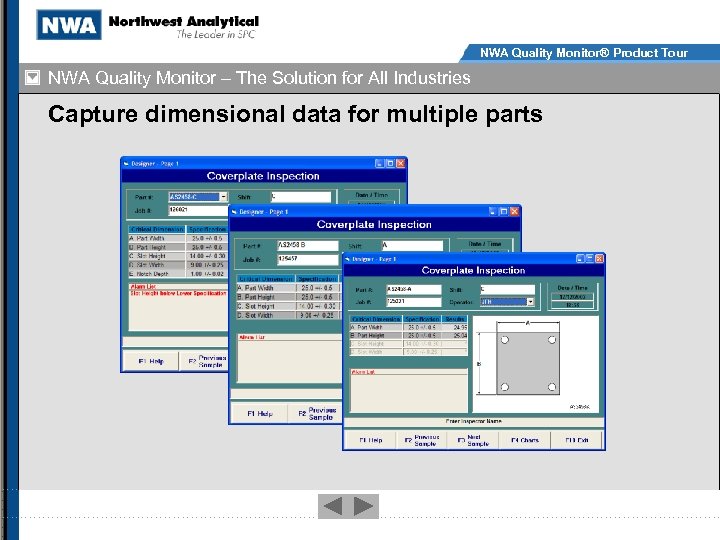Select Job # field in front window
This screenshot has height=540, width=720.
414,302
